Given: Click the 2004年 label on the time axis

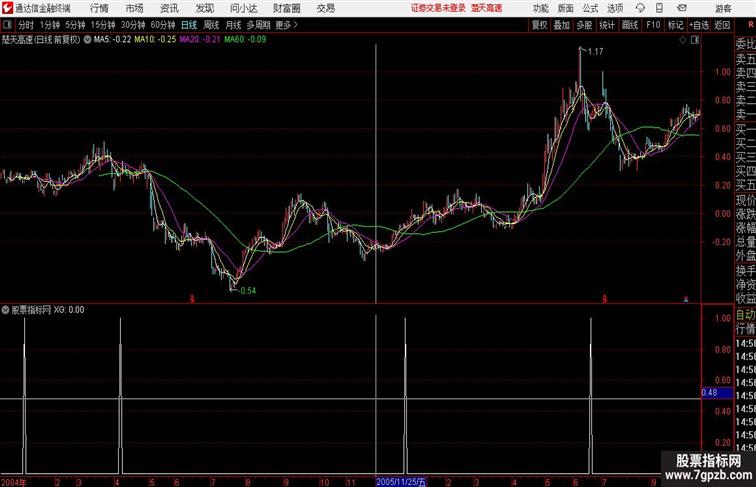Looking at the screenshot, I should click(14, 482).
